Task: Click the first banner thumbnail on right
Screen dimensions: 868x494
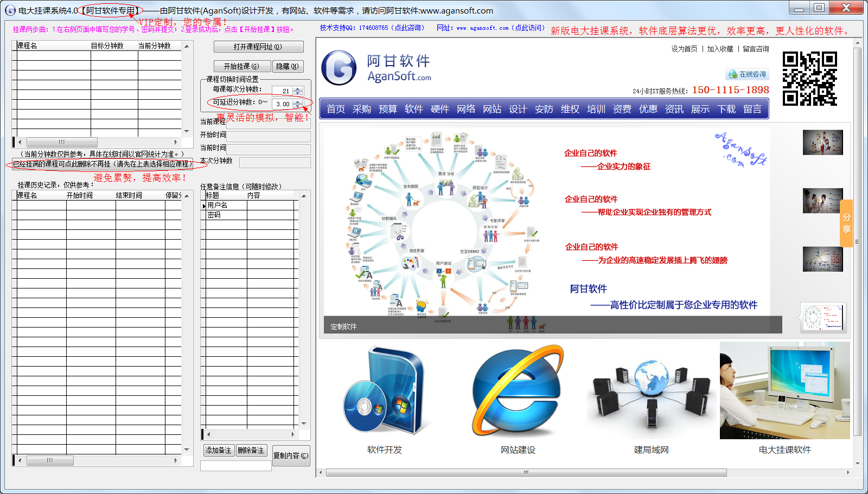Action: click(822, 143)
